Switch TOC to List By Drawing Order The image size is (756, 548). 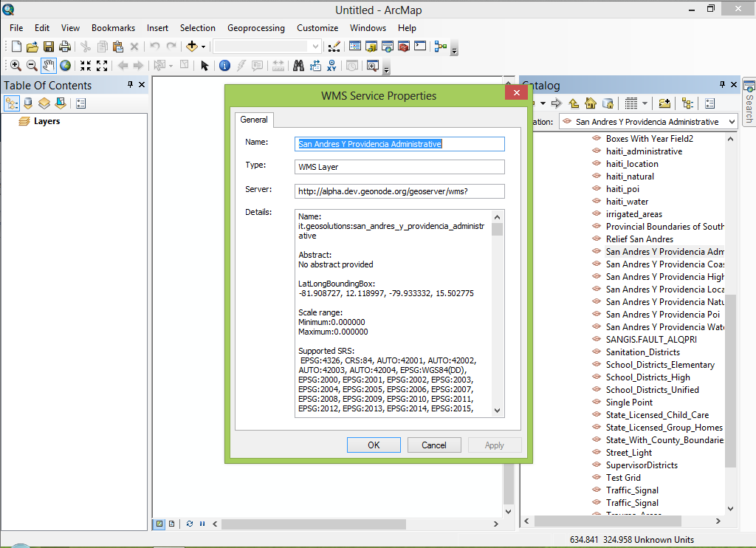12,103
